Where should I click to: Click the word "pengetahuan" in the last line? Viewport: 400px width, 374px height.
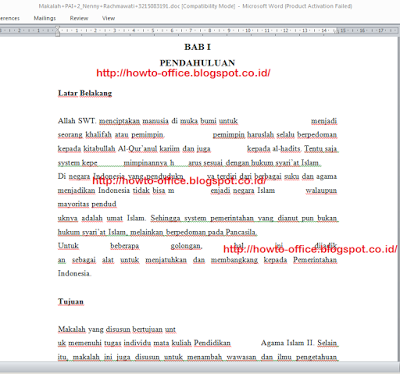tap(317, 357)
